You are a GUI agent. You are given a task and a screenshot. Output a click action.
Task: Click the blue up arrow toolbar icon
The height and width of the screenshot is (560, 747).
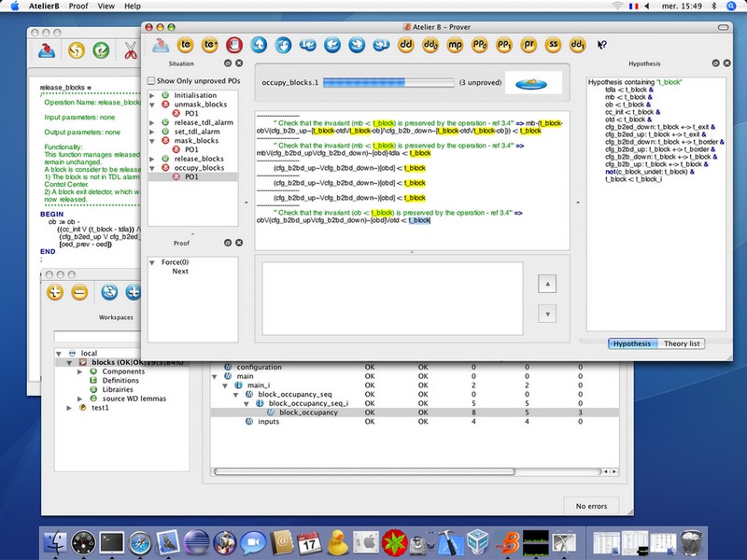point(259,45)
